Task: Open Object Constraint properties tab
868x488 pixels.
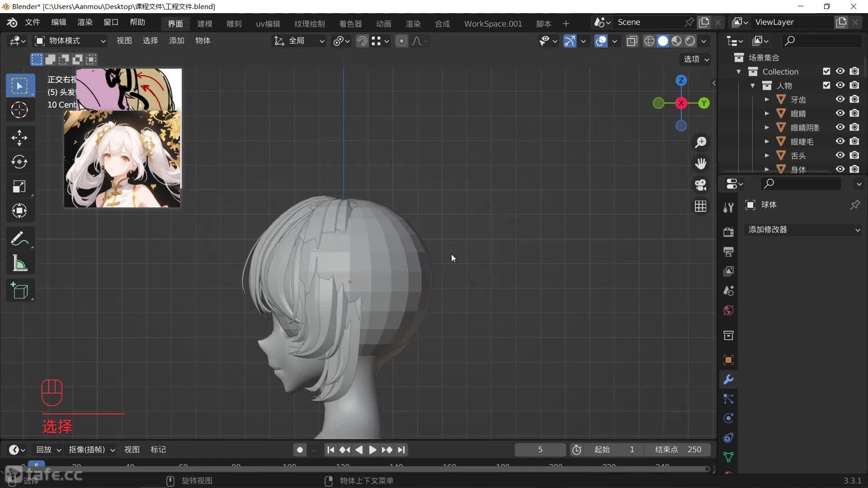Action: tap(728, 438)
